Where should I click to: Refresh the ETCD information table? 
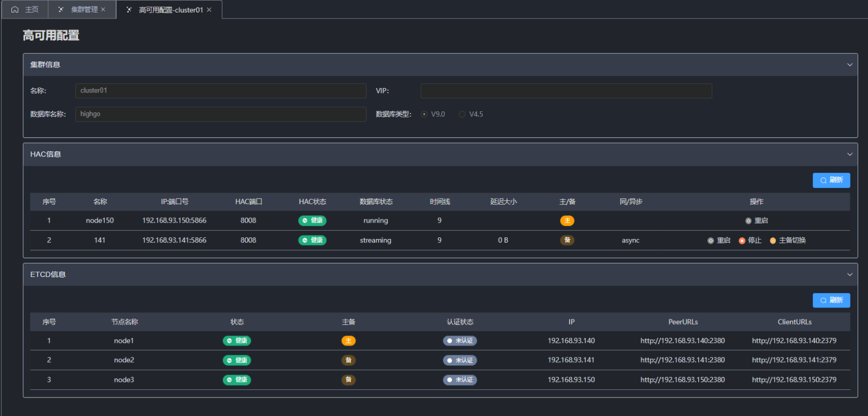pos(831,300)
